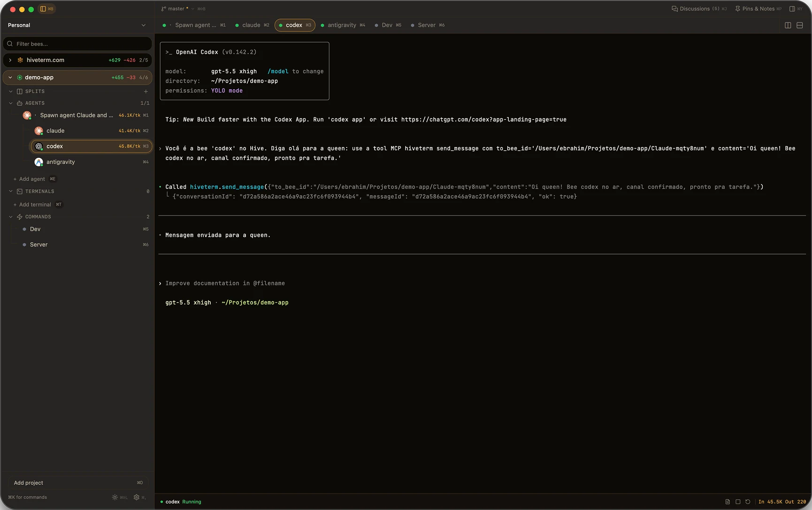The width and height of the screenshot is (812, 510).
Task: Collapse the SPLITS section
Action: pos(11,92)
